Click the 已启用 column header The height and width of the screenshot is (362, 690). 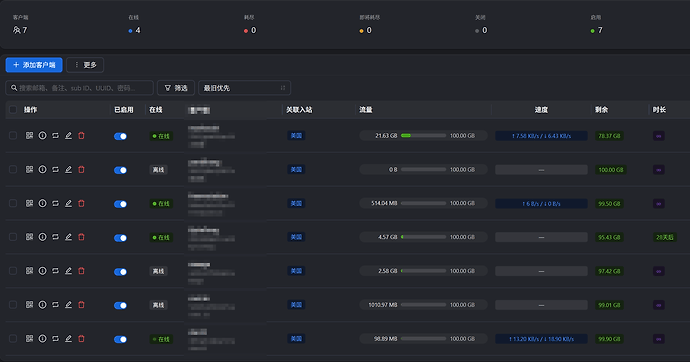(124, 110)
